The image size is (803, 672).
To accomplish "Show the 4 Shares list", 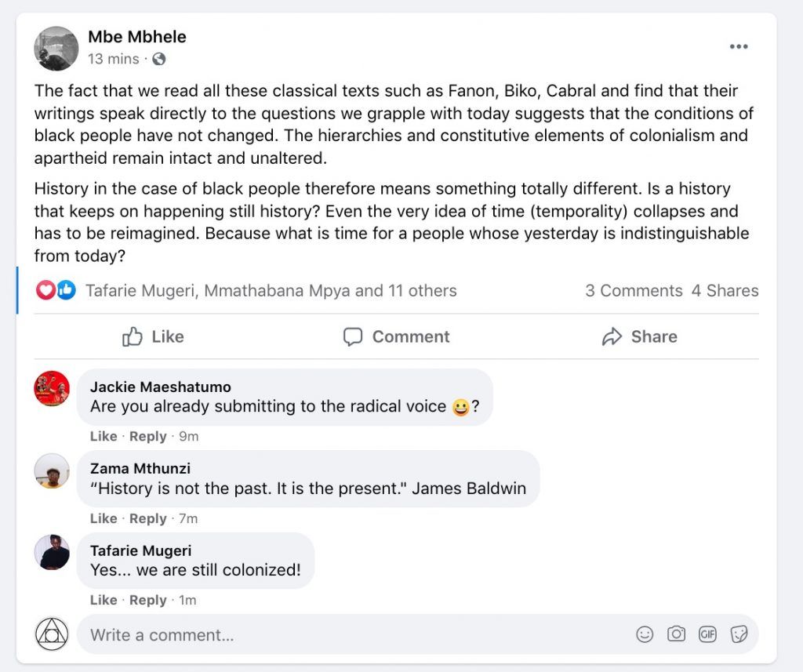I will click(725, 290).
